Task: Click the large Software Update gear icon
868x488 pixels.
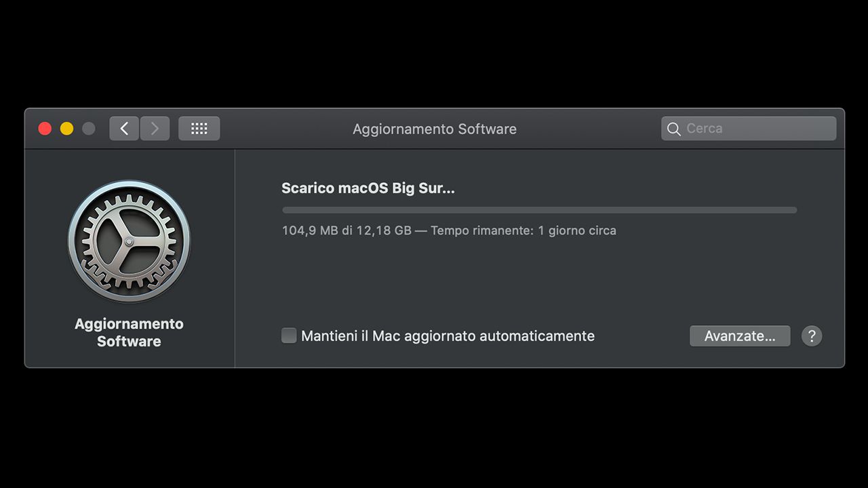Action: (x=129, y=241)
